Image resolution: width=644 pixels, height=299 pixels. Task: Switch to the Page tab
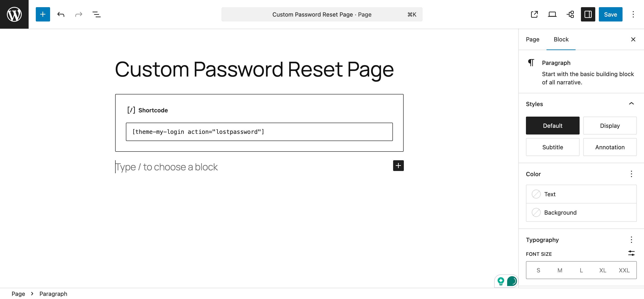[532, 39]
